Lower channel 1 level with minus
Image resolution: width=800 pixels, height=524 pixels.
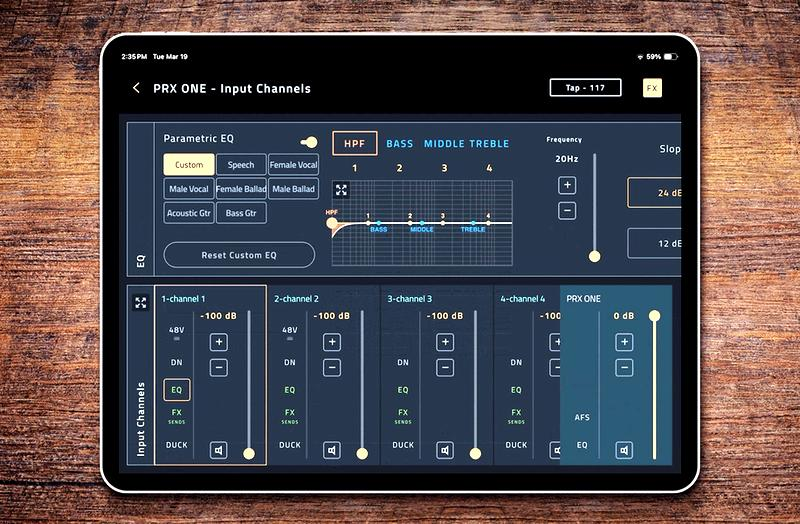click(x=219, y=367)
